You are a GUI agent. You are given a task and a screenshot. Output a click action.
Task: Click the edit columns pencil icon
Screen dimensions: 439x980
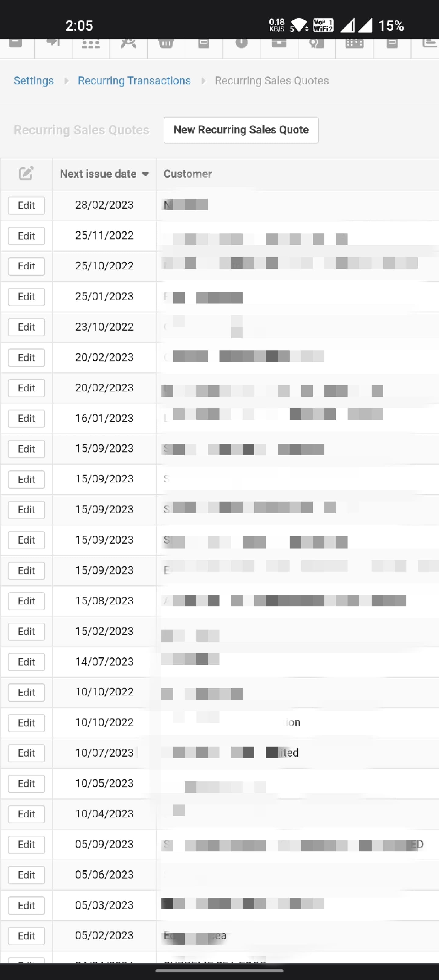26,173
